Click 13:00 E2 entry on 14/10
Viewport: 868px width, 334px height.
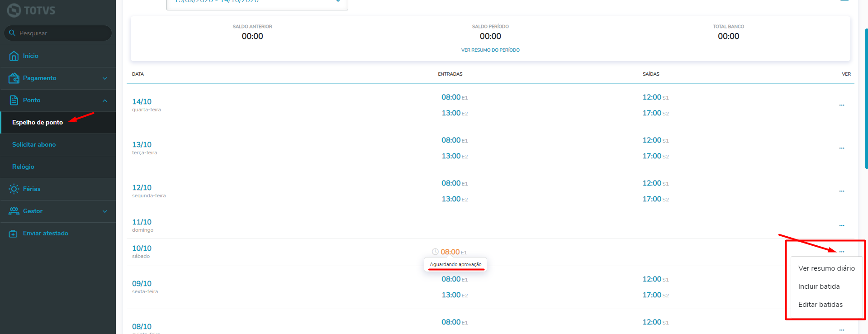(x=455, y=113)
